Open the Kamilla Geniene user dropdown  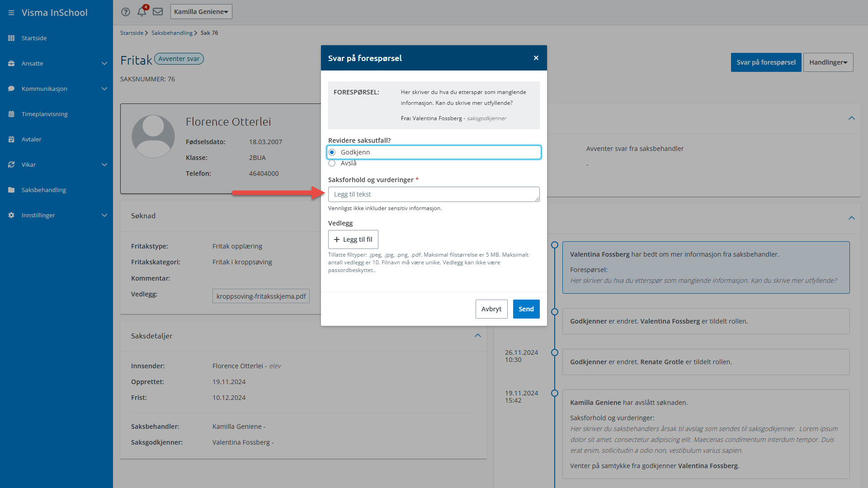click(x=201, y=12)
